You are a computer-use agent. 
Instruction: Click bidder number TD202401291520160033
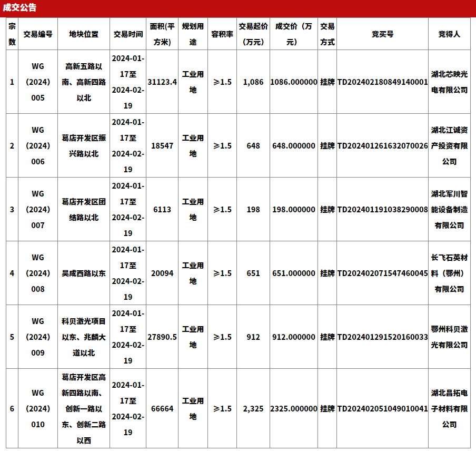coord(382,337)
